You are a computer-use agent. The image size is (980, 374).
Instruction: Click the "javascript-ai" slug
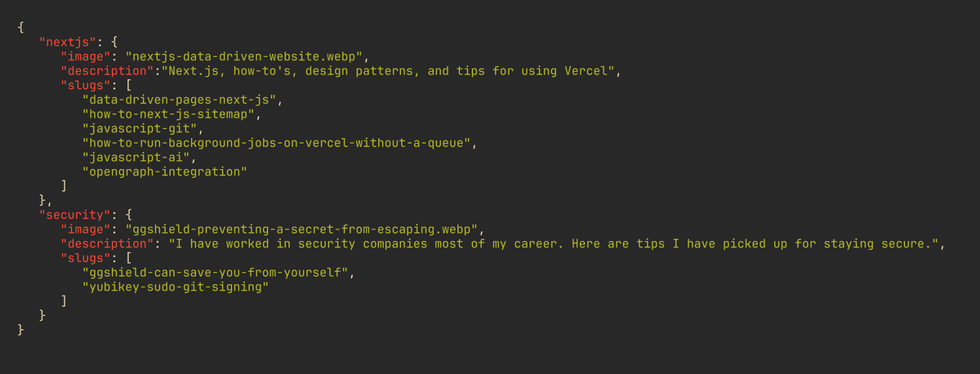click(135, 157)
